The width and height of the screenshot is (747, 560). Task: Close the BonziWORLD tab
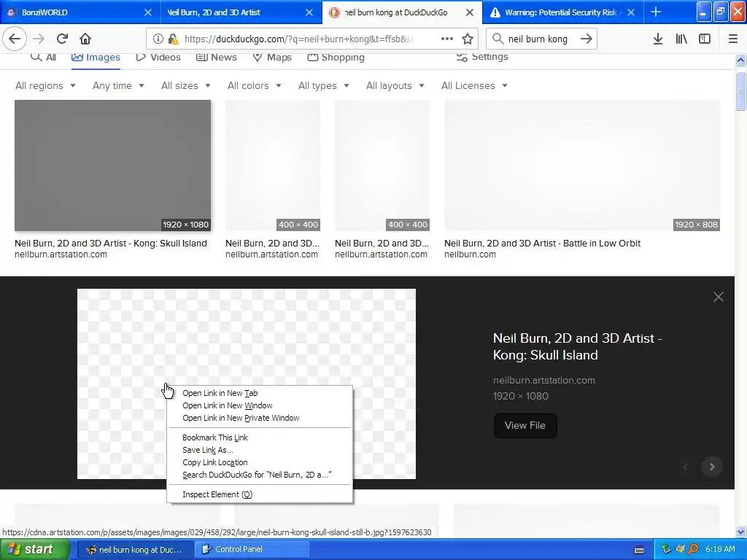(x=148, y=12)
